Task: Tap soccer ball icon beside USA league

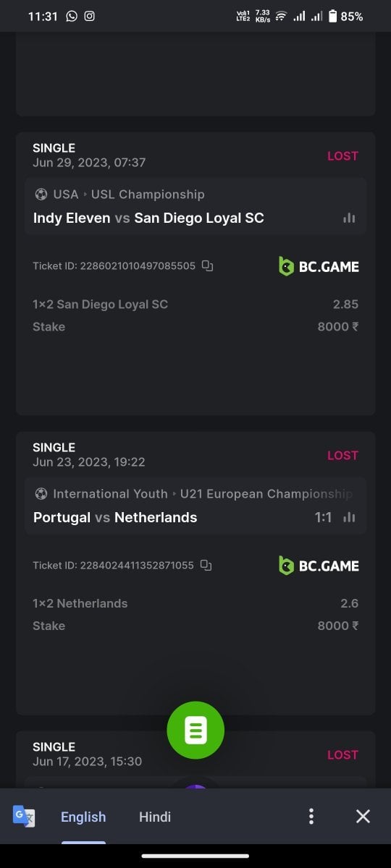Action: coord(41,194)
